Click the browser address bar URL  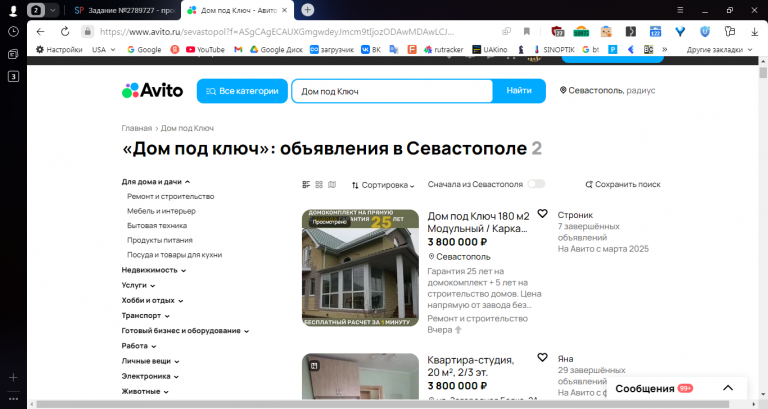(x=277, y=31)
